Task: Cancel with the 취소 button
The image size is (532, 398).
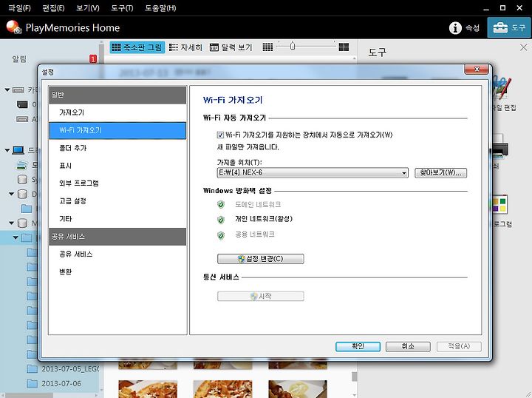Action: click(408, 346)
